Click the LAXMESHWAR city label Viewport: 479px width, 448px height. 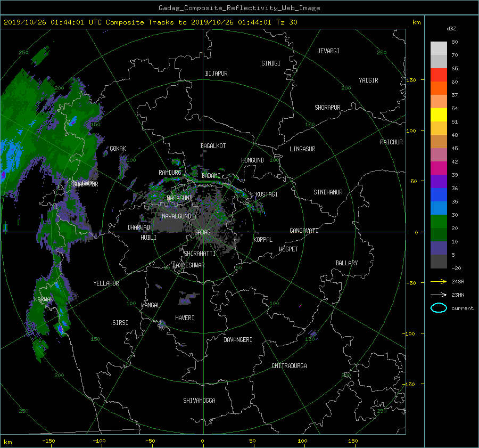(x=188, y=265)
